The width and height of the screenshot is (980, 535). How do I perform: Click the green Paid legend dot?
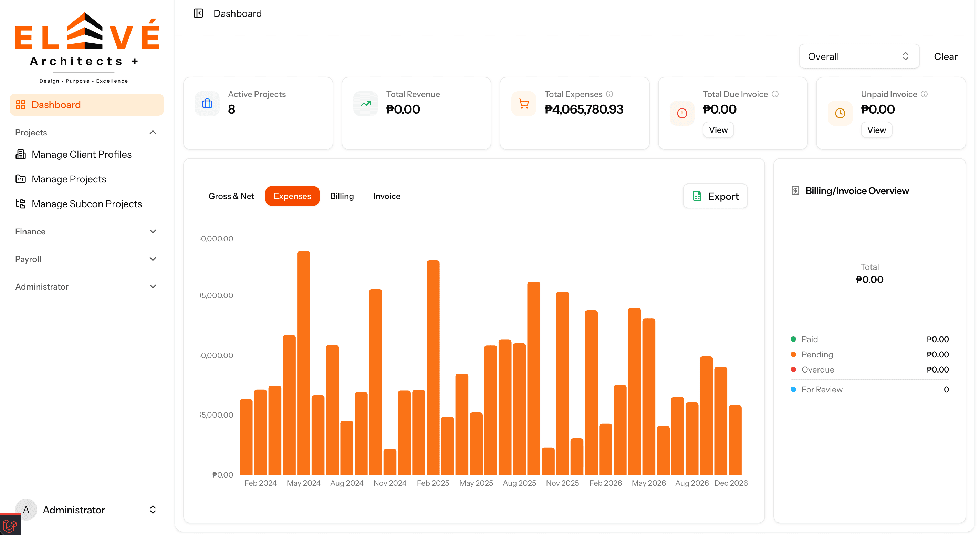click(793, 339)
